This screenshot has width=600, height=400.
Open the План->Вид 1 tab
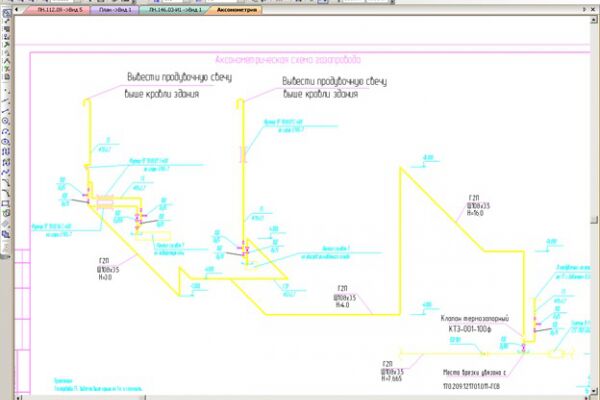(115, 10)
